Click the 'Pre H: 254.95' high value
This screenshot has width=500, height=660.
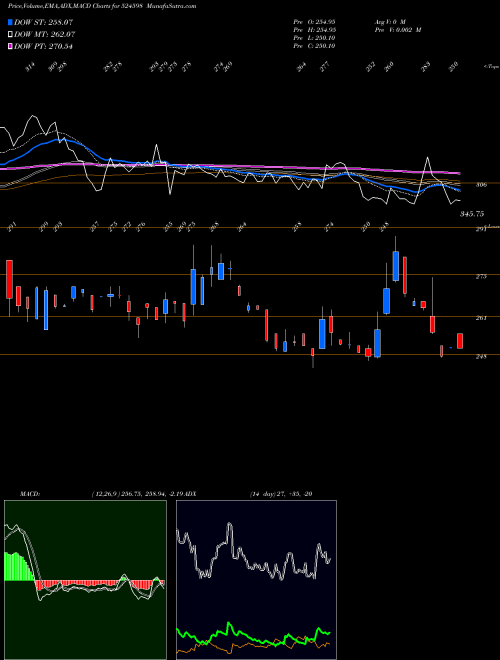[314, 30]
